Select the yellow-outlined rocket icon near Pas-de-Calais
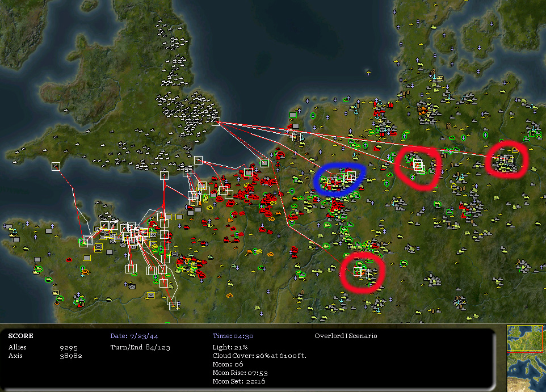This screenshot has width=546, height=392. pyautogui.click(x=205, y=199)
